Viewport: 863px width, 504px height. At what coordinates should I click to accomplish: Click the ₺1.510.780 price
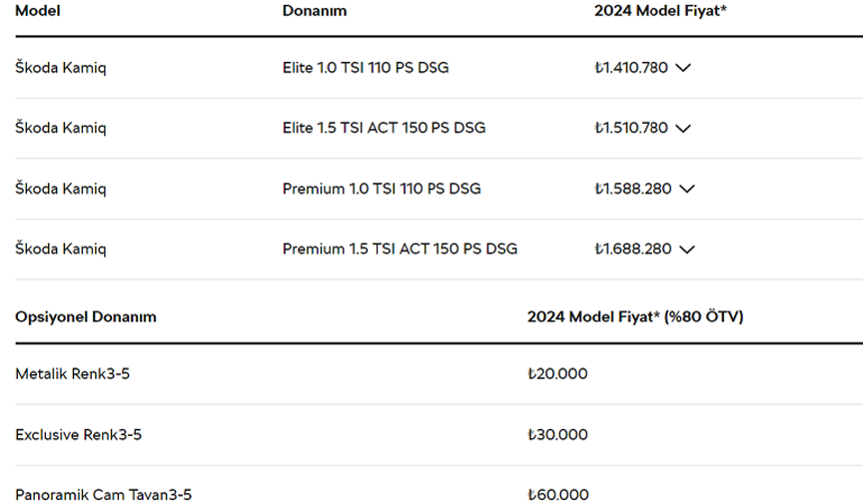[631, 128]
